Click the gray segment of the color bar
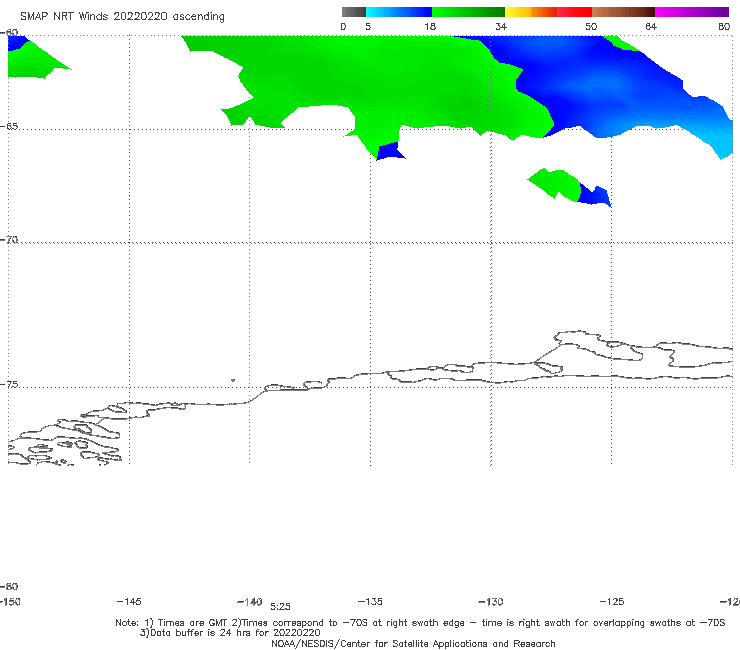 (x=353, y=12)
